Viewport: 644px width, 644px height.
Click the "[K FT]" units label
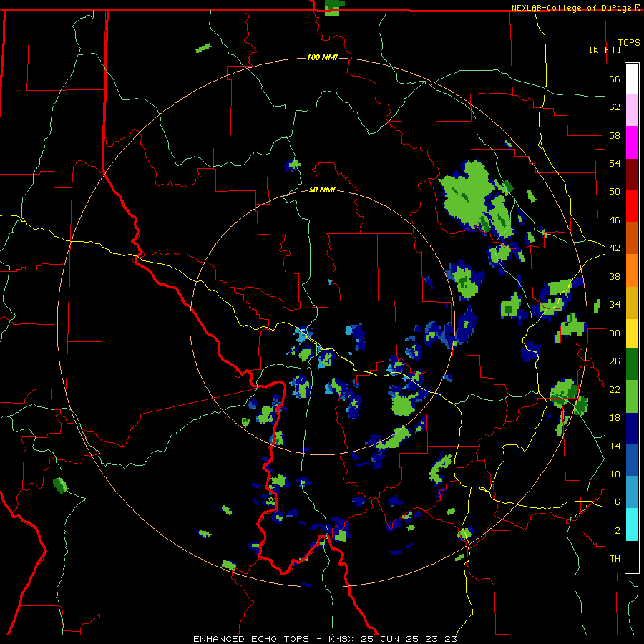605,49
